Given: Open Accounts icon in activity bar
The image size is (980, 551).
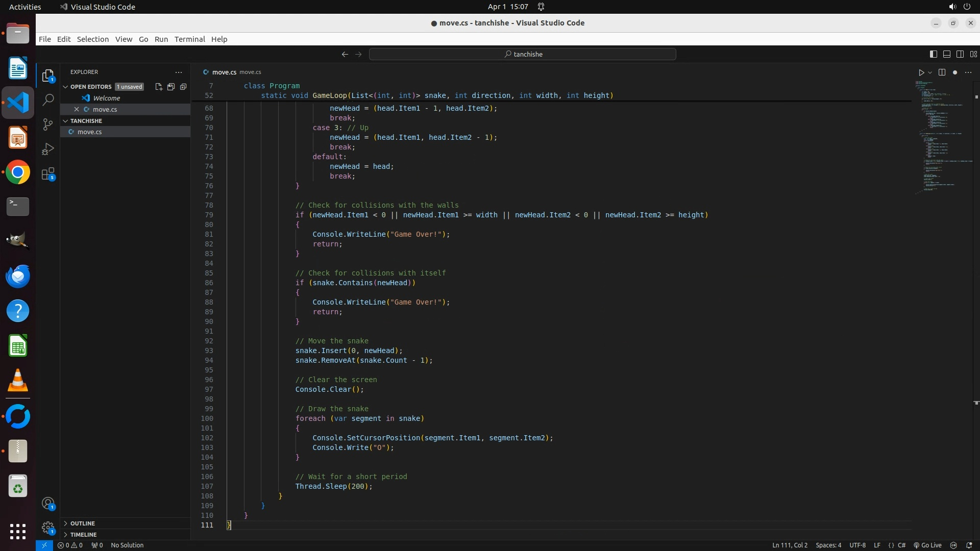Looking at the screenshot, I should [48, 504].
